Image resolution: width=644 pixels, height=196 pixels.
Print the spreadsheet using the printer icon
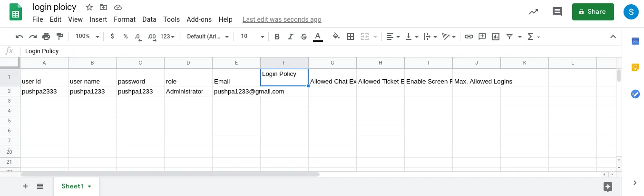[46, 37]
